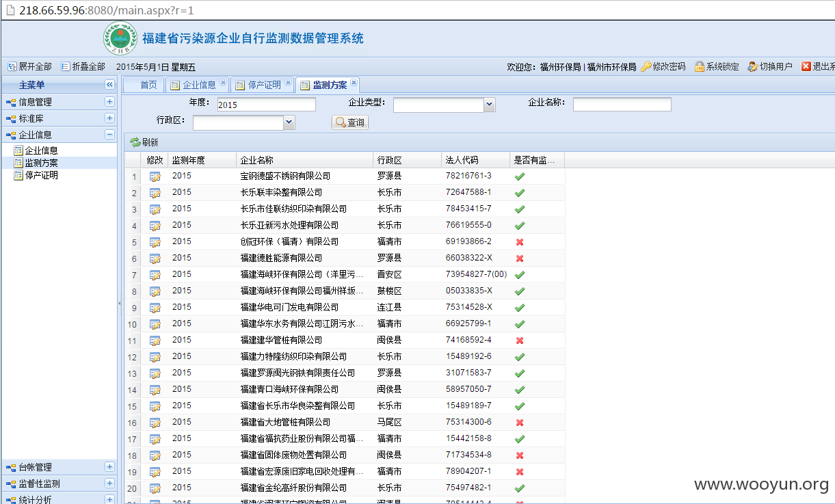Click 连江县 district cell

click(389, 308)
